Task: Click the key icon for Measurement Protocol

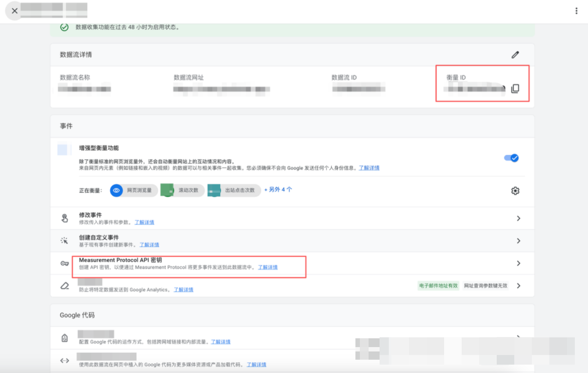Action: [x=65, y=263]
